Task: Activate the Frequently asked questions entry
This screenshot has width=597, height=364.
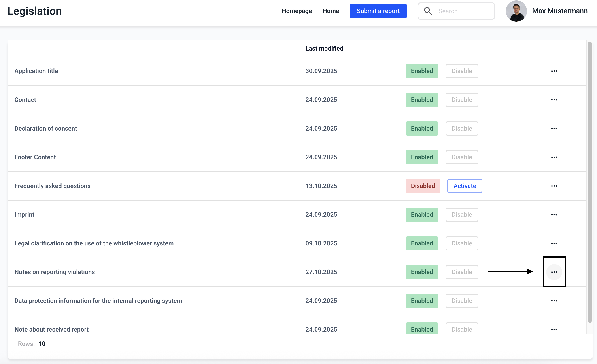Action: [x=465, y=186]
